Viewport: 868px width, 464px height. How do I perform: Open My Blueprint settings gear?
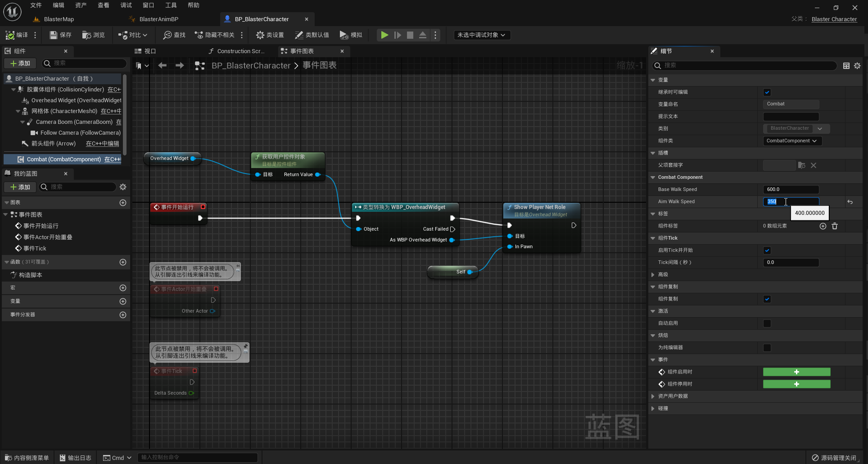click(x=123, y=187)
